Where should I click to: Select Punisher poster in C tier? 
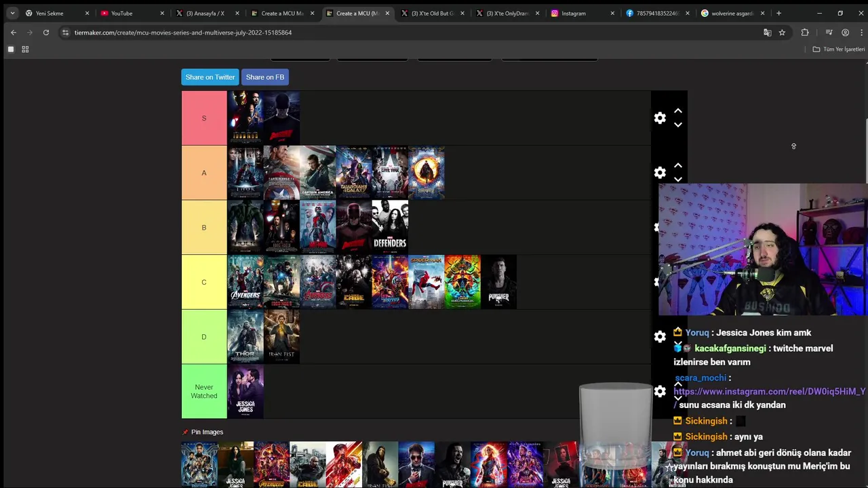[x=498, y=282]
